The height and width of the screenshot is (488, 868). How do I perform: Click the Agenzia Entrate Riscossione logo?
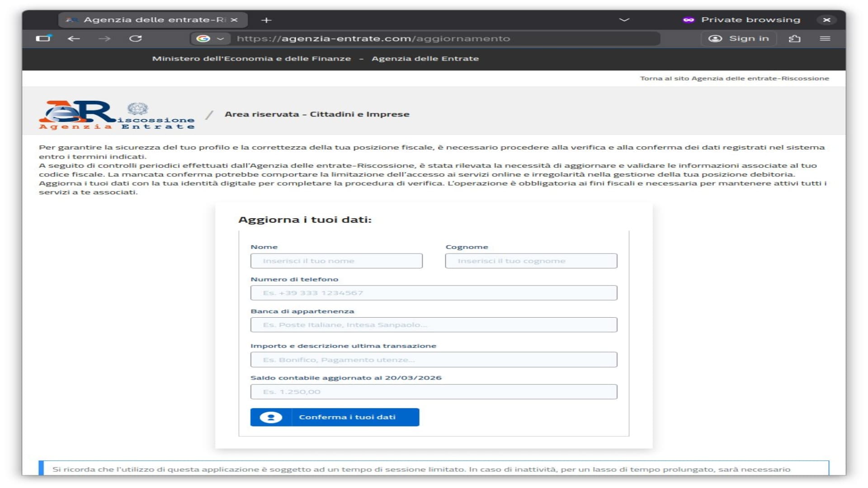pos(117,115)
